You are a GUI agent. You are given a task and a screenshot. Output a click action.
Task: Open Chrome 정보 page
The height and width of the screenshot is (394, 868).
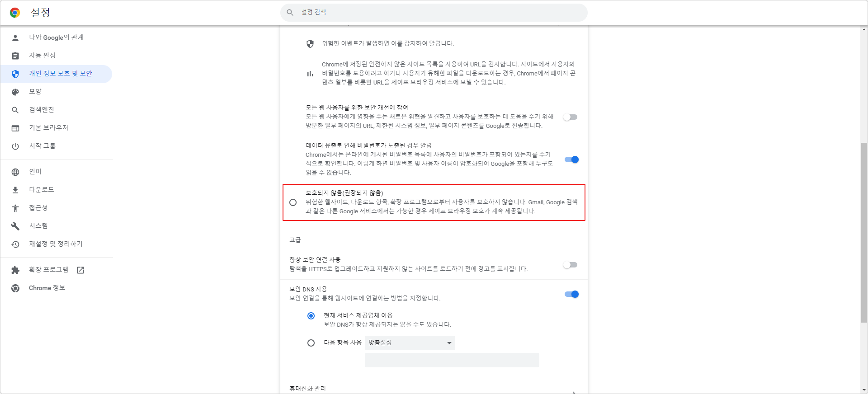coord(57,288)
